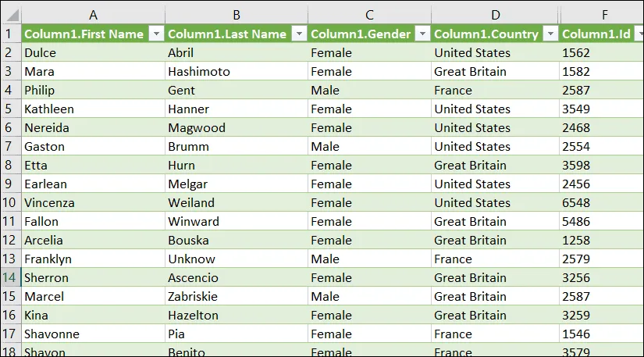This screenshot has width=644, height=357.
Task: Select France country cell in Philip's row
Action: [495, 90]
